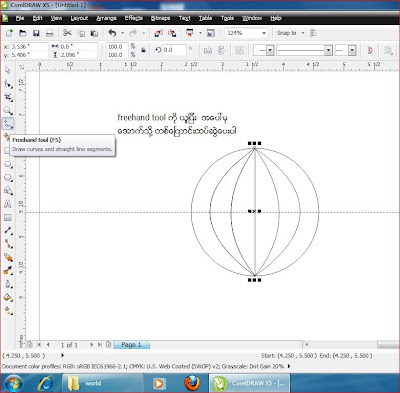The image size is (400, 393).
Task: Select the Interactive Fill tool
Action: (x=8, y=311)
